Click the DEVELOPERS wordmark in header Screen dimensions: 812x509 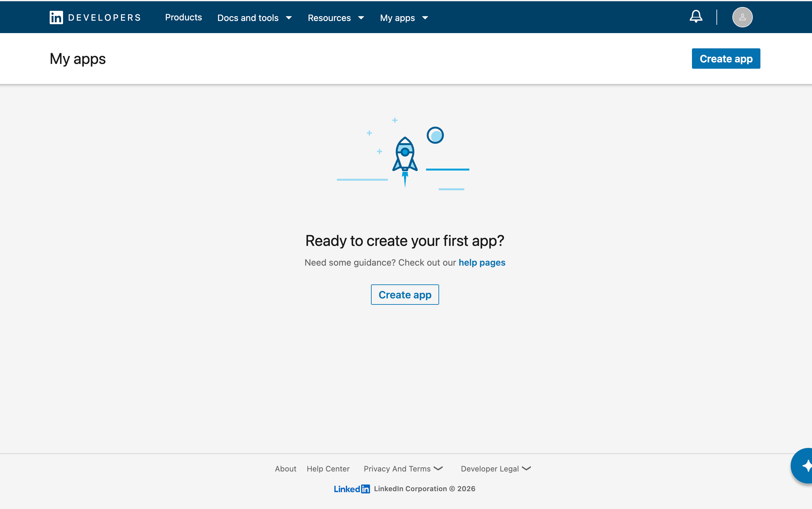coord(104,17)
